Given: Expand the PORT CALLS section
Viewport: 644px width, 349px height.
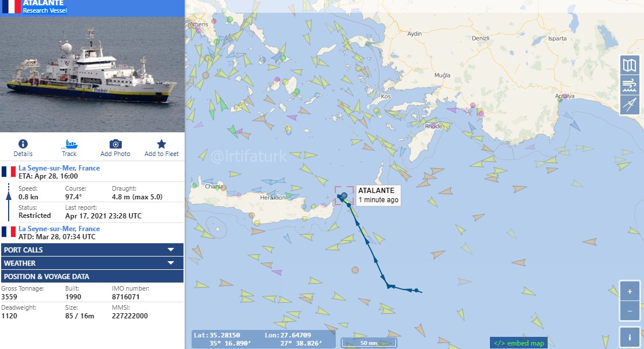Looking at the screenshot, I should pyautogui.click(x=92, y=250).
